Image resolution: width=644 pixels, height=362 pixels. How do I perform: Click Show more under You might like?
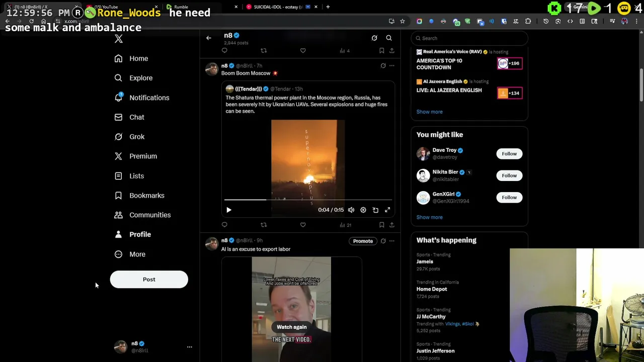point(430,218)
